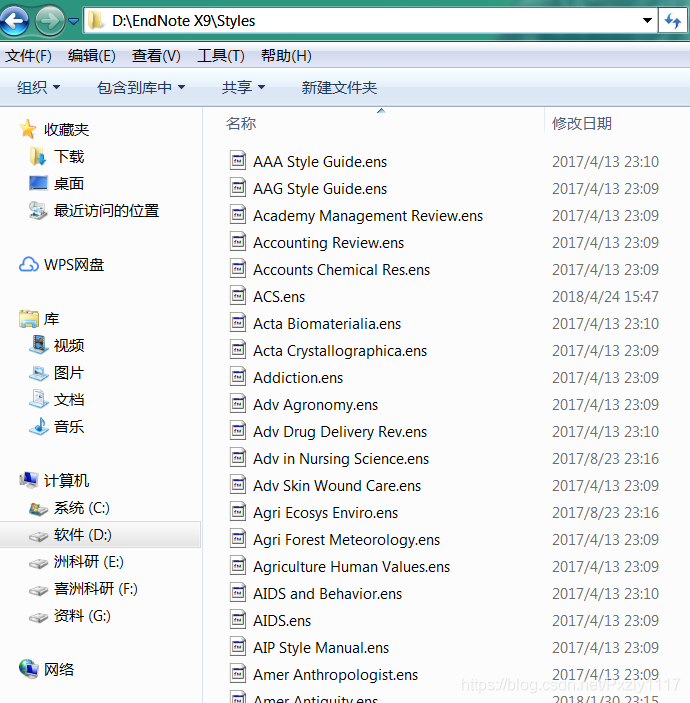
Task: Open recent pages dropdown next to Forward
Action: click(x=74, y=21)
